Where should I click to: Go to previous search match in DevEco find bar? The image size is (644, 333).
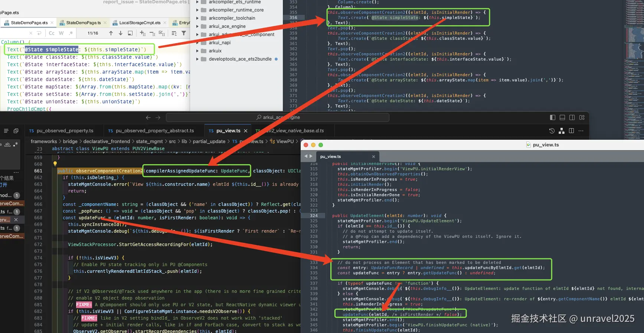pyautogui.click(x=111, y=33)
